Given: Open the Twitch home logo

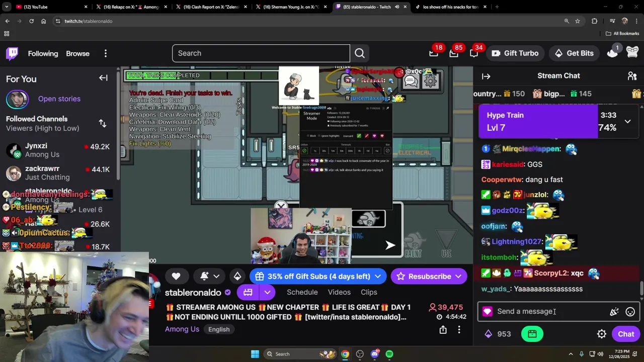Looking at the screenshot, I should click(x=12, y=53).
